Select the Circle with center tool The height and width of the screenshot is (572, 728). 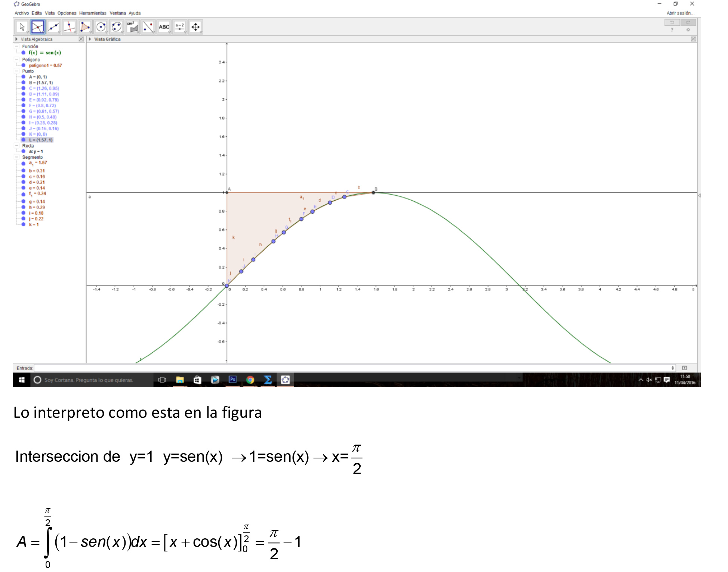[x=101, y=27]
